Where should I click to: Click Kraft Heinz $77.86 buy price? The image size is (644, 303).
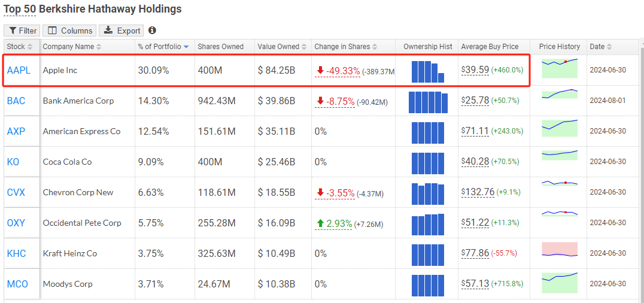pyautogui.click(x=475, y=253)
